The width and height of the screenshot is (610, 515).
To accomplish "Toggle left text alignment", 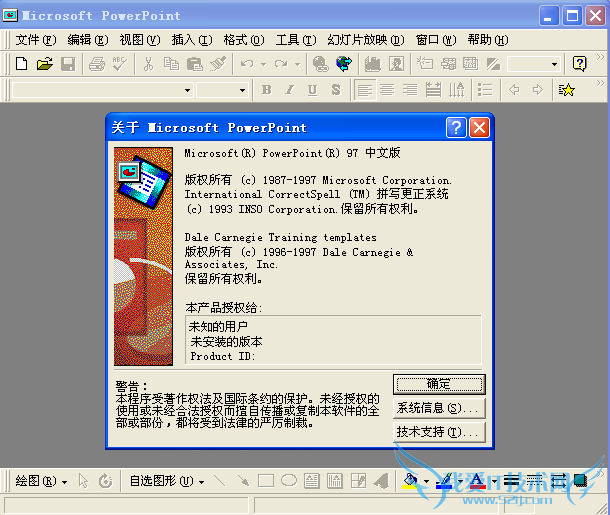I will (365, 90).
